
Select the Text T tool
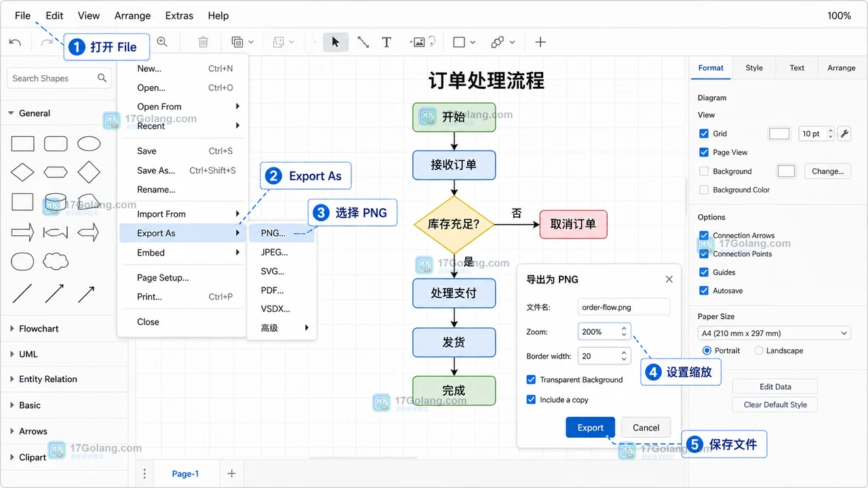click(387, 42)
